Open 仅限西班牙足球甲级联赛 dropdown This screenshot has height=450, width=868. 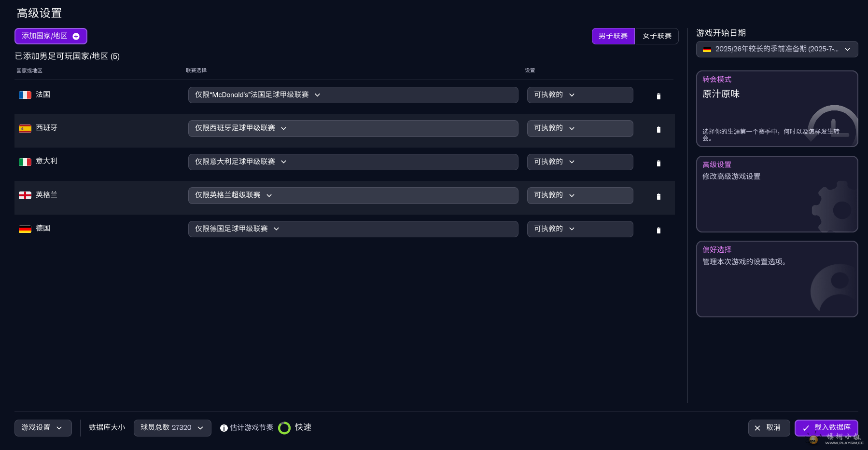tap(353, 128)
